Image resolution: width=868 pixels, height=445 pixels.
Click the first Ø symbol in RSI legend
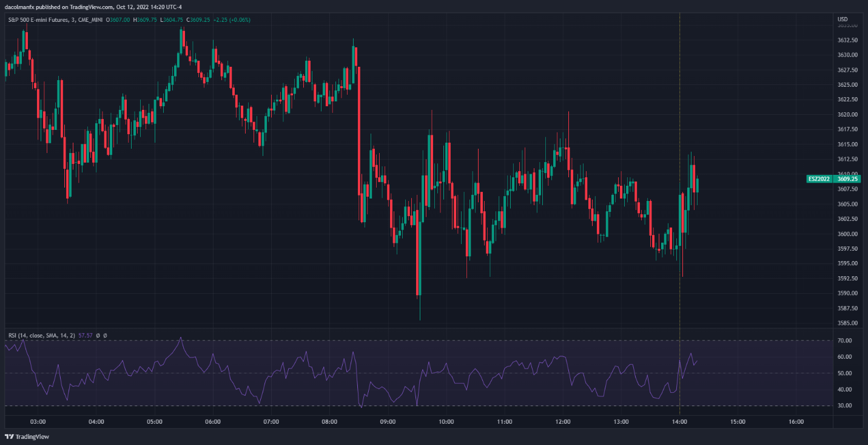click(x=98, y=335)
